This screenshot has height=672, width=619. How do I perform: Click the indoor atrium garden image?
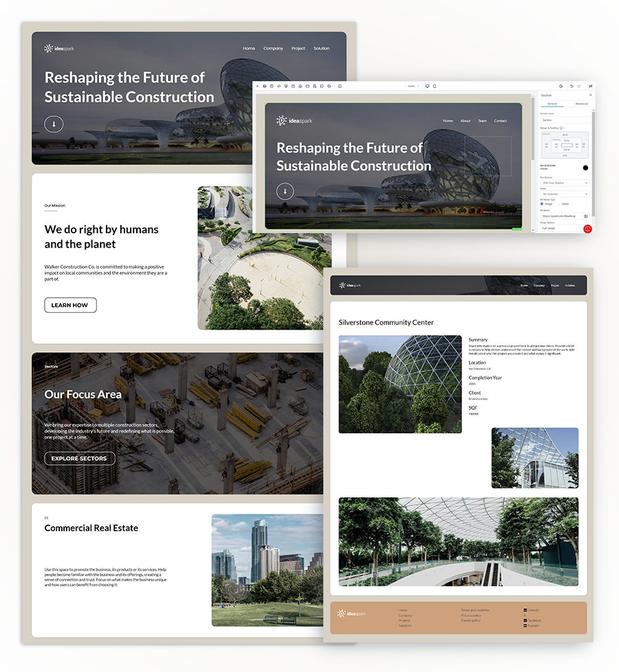[x=458, y=542]
